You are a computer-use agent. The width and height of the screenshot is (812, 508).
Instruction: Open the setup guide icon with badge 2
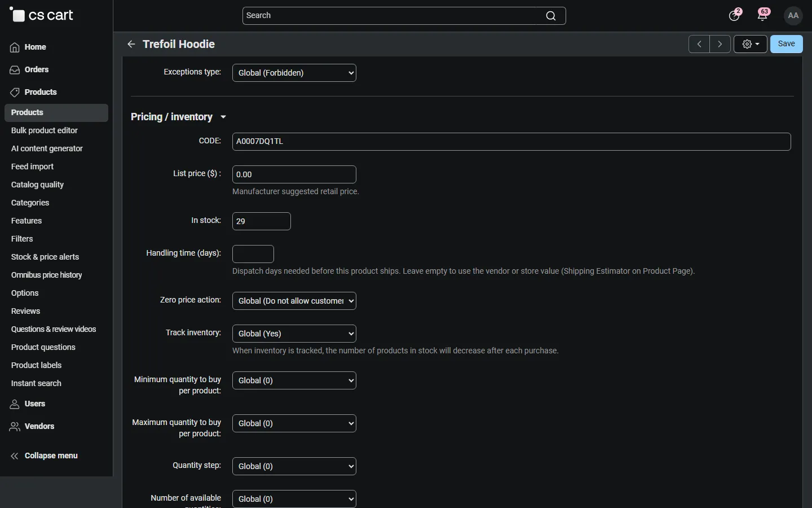tap(734, 15)
